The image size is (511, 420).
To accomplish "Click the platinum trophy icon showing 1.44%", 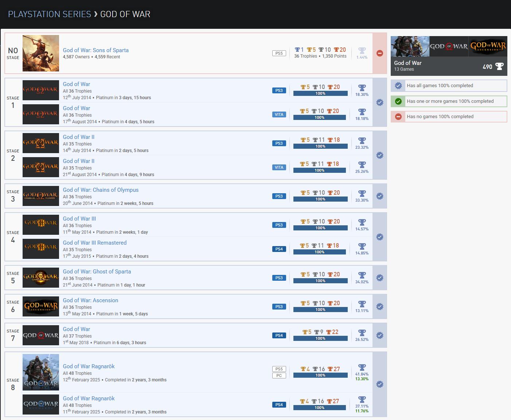I will pos(362,51).
